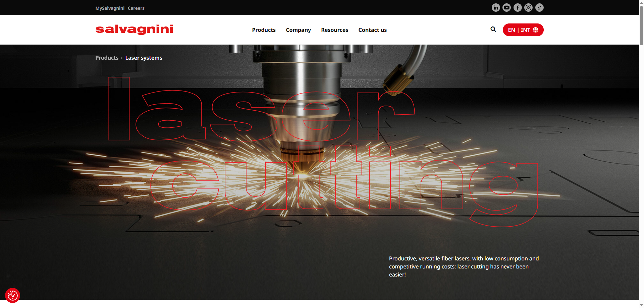The height and width of the screenshot is (308, 644).
Task: Visit the Careers link in top bar
Action: [x=136, y=8]
